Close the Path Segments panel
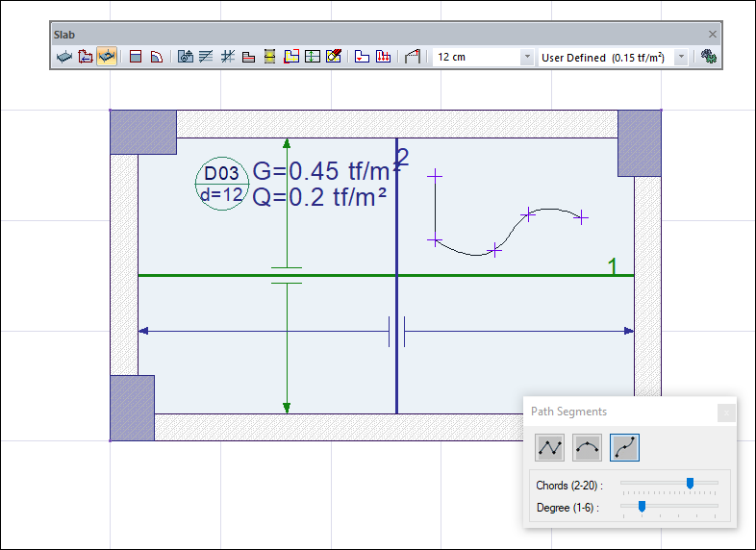 pyautogui.click(x=726, y=412)
